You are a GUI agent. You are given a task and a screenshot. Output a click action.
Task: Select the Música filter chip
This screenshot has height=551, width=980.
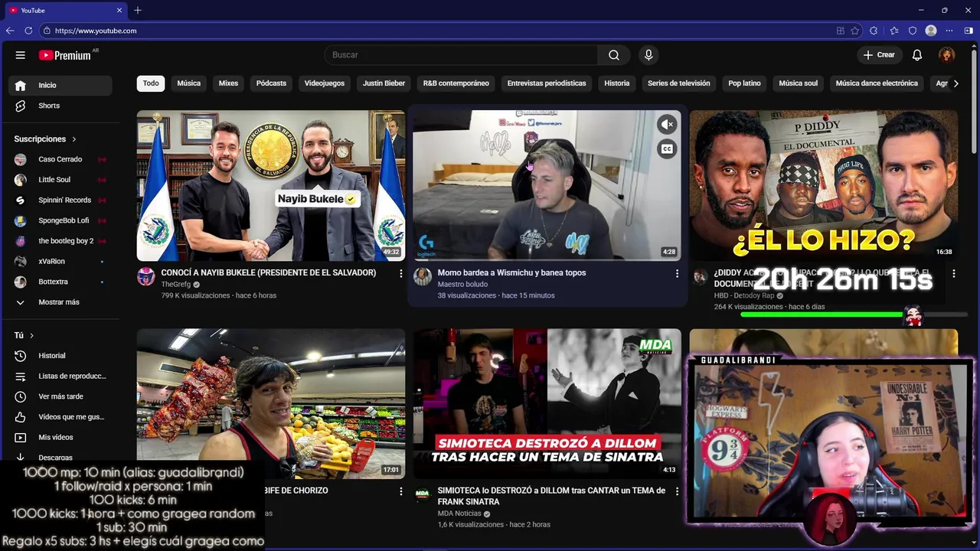click(188, 83)
